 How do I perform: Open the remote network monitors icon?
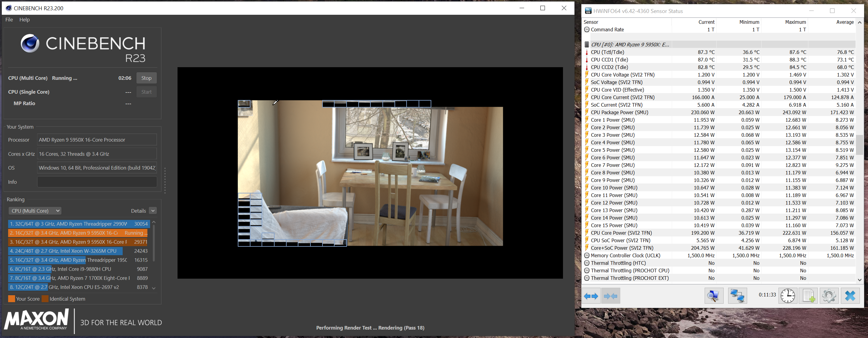point(737,296)
